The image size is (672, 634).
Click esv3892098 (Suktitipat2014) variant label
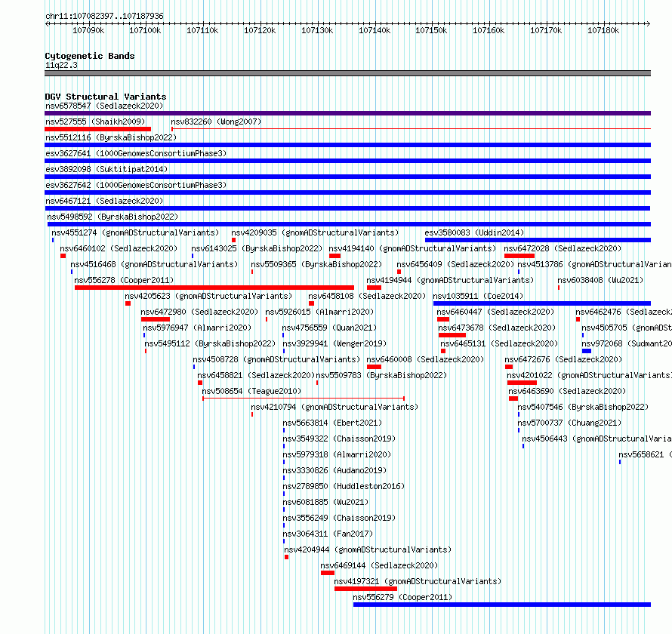click(x=106, y=169)
